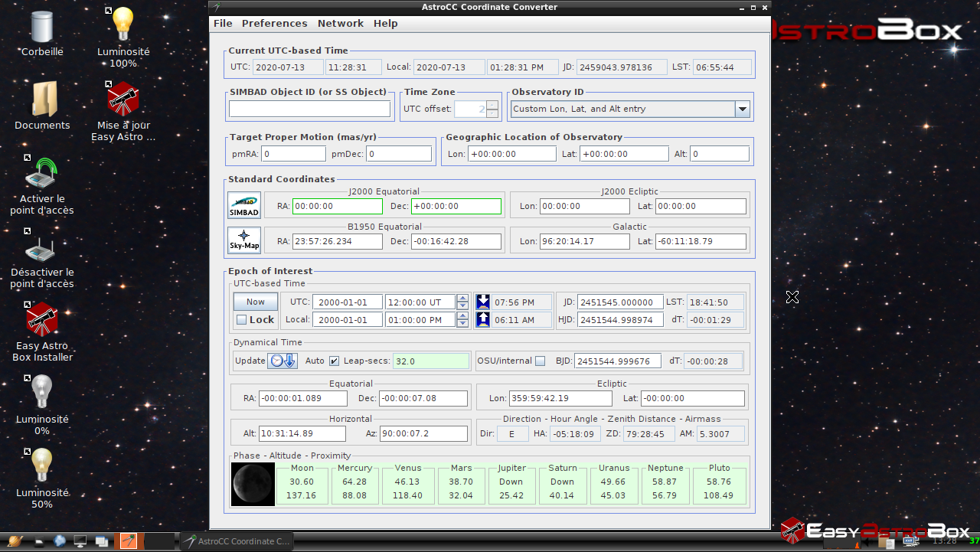
Task: Click the sunrise time arrow icon
Action: point(482,320)
